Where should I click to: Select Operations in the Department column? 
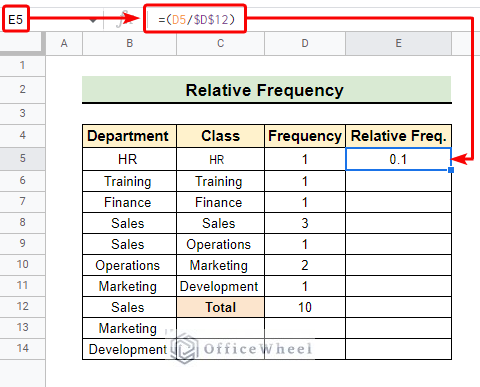[x=129, y=265]
